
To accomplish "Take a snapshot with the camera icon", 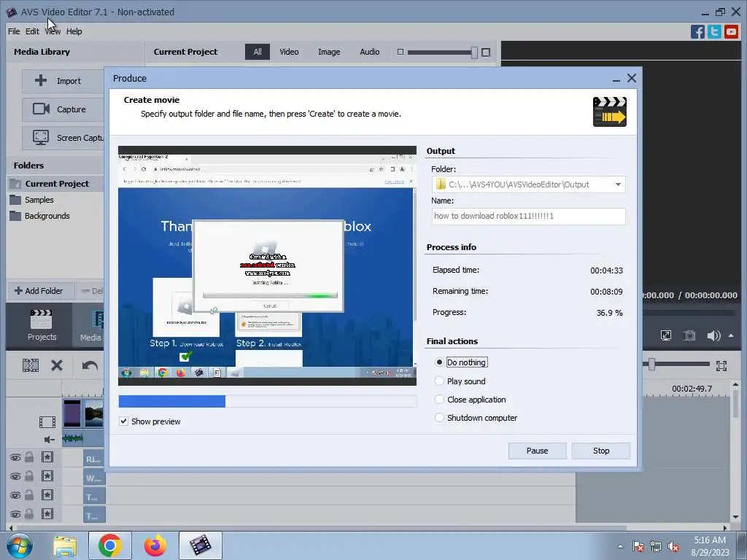I will 689,335.
